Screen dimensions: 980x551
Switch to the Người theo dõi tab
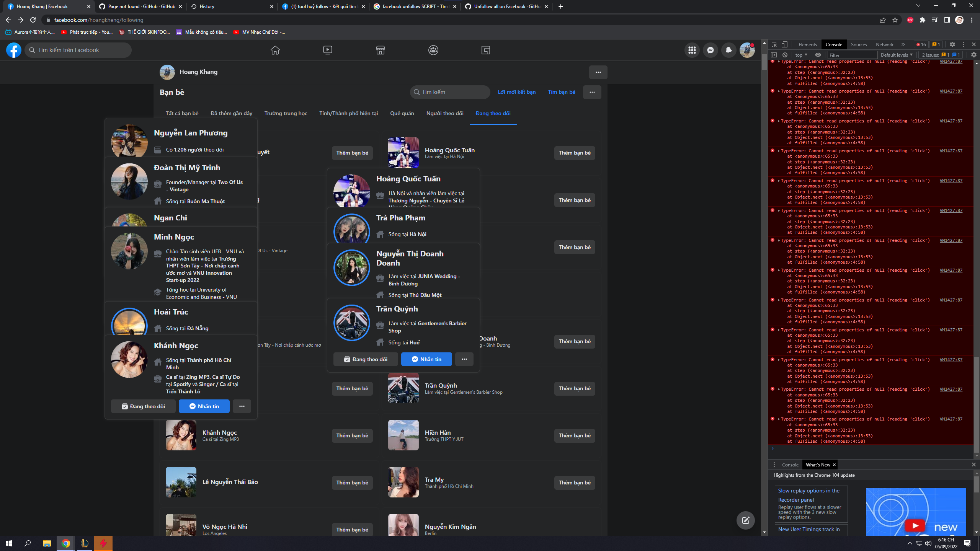445,113
